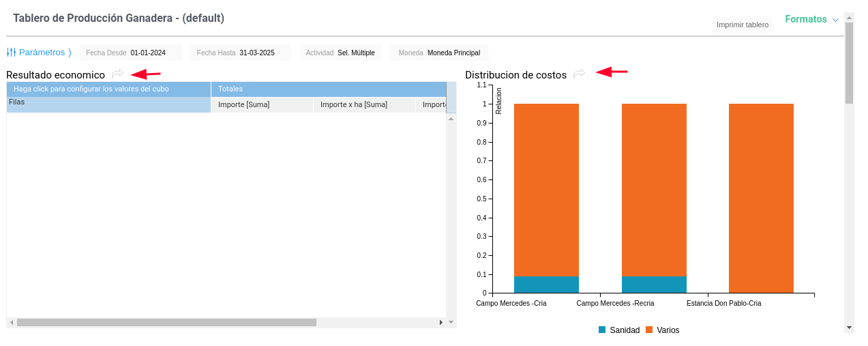Click page scrollbar up arrow
868x346 pixels.
849,18
